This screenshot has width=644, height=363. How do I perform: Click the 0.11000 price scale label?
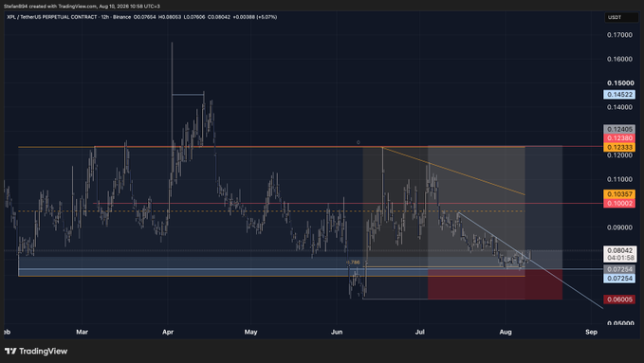(x=619, y=179)
